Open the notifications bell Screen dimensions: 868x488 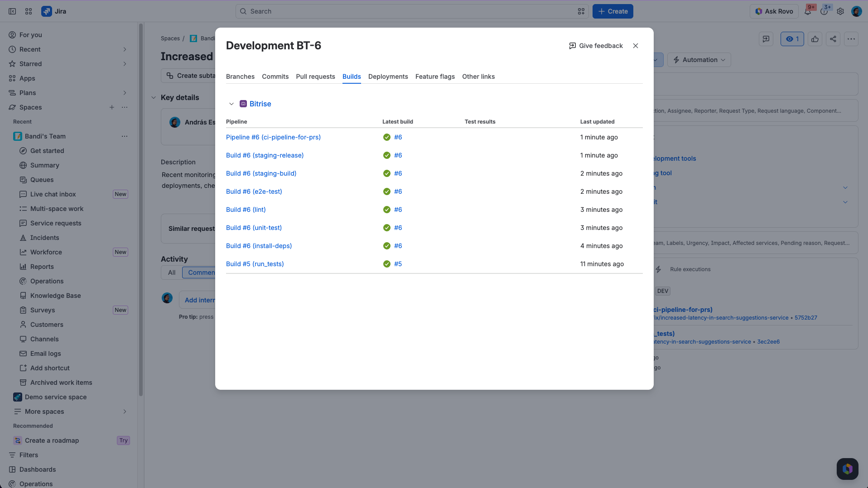pyautogui.click(x=808, y=11)
